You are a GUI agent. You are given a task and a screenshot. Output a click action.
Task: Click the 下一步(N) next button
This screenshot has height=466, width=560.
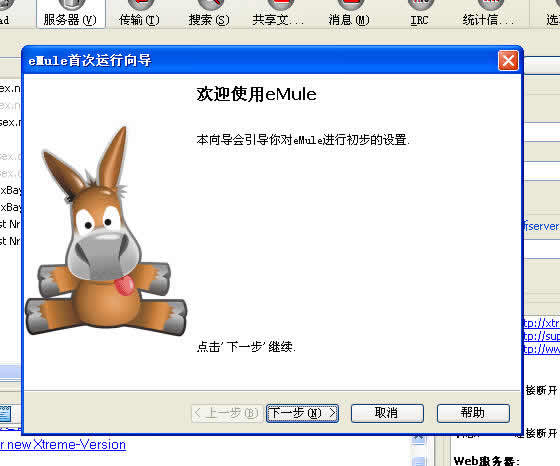coord(302,413)
